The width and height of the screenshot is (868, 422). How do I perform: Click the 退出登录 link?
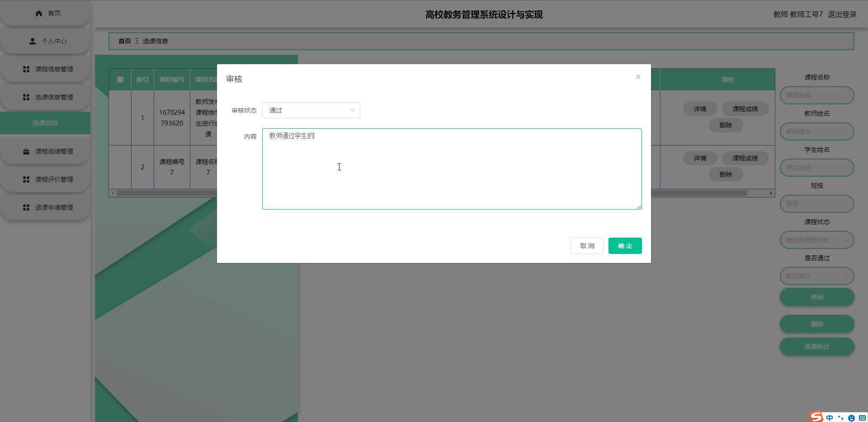click(842, 14)
